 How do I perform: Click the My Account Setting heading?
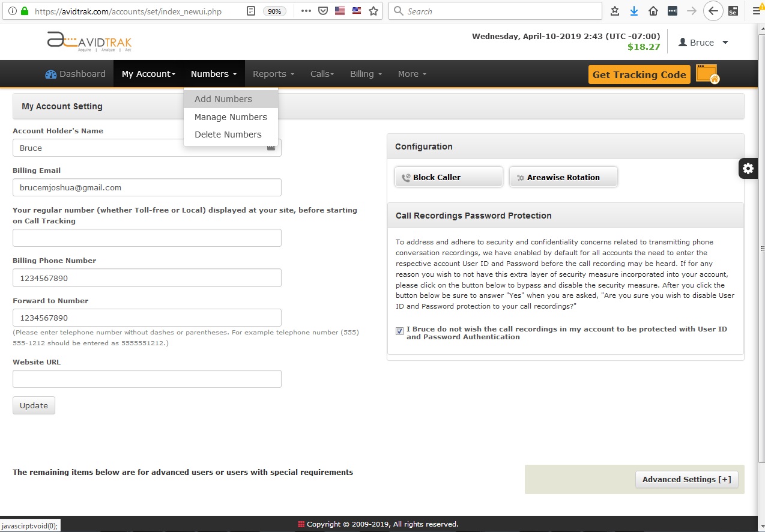(62, 106)
